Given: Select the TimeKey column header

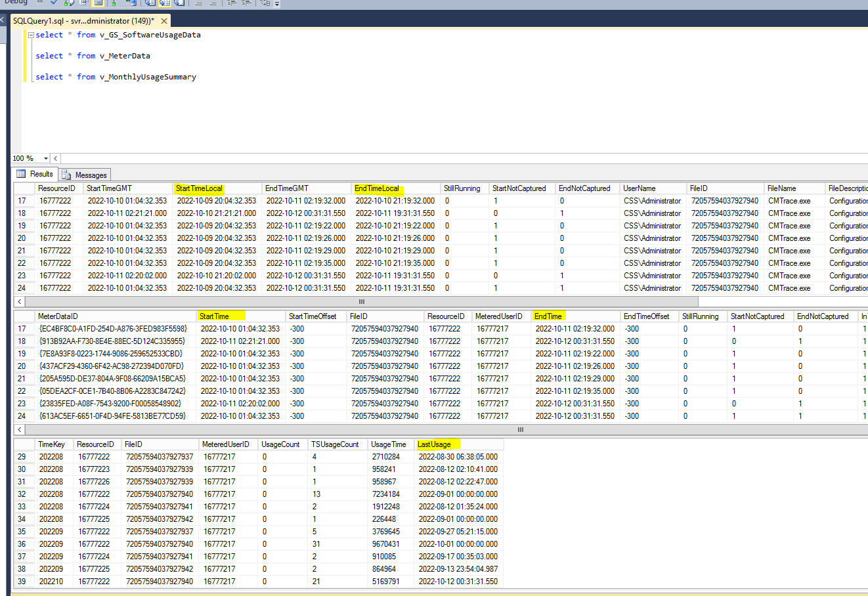Looking at the screenshot, I should (x=54, y=444).
